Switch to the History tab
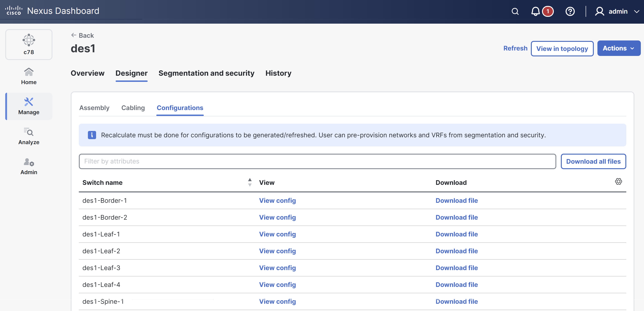 [x=278, y=73]
